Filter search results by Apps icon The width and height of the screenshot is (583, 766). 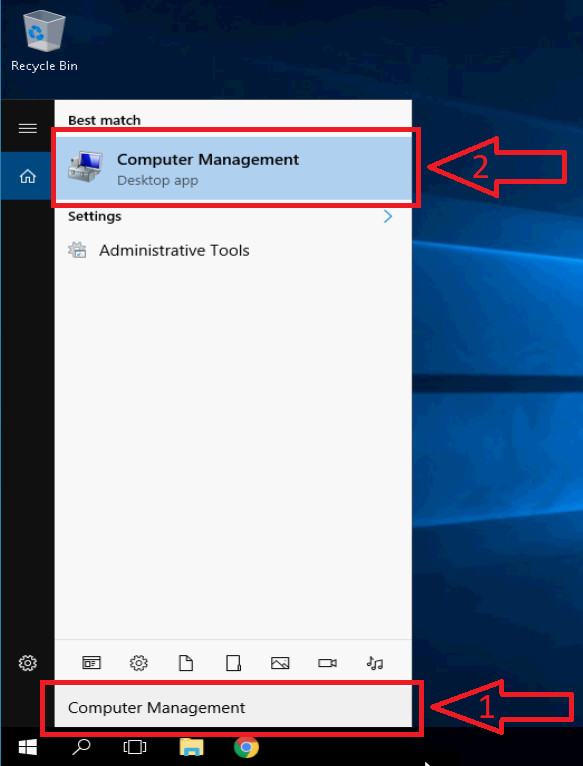(x=91, y=663)
